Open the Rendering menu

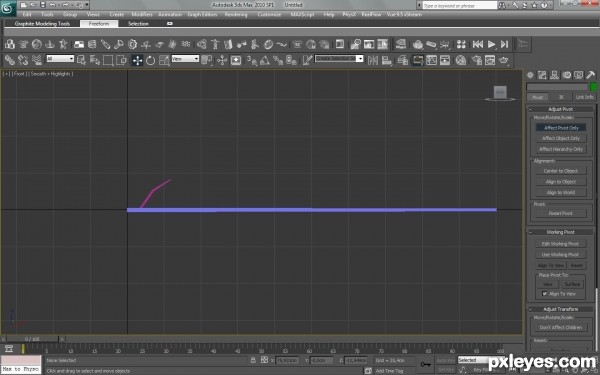pos(236,15)
